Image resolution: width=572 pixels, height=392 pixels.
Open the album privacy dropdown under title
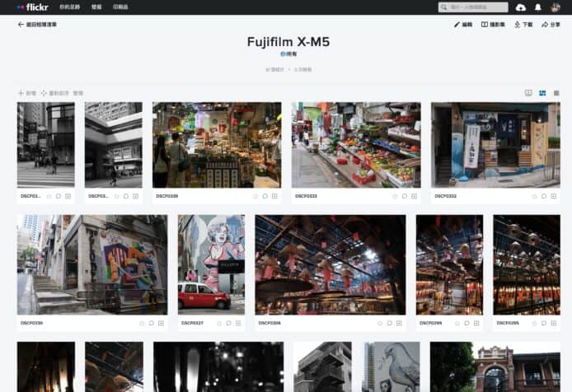[288, 54]
